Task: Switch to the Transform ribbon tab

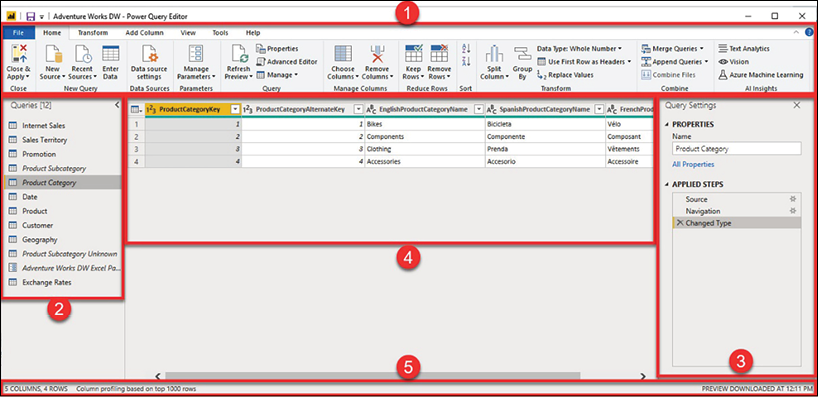Action: click(93, 32)
